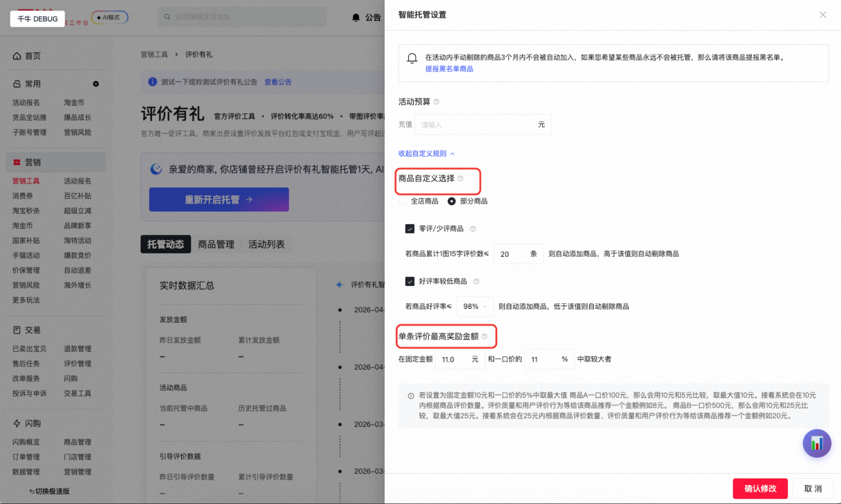This screenshot has height=504, width=841.
Task: Click 营销工具 breadcrumb
Action: coord(154,54)
